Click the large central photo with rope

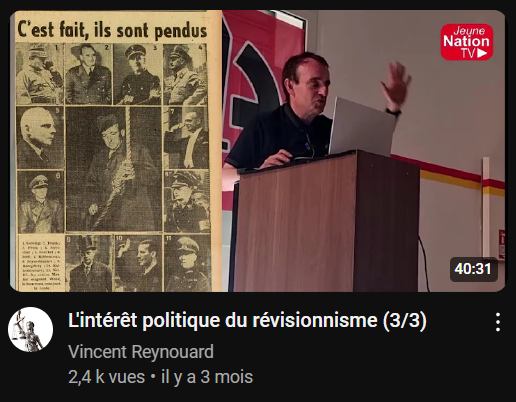pyautogui.click(x=114, y=169)
